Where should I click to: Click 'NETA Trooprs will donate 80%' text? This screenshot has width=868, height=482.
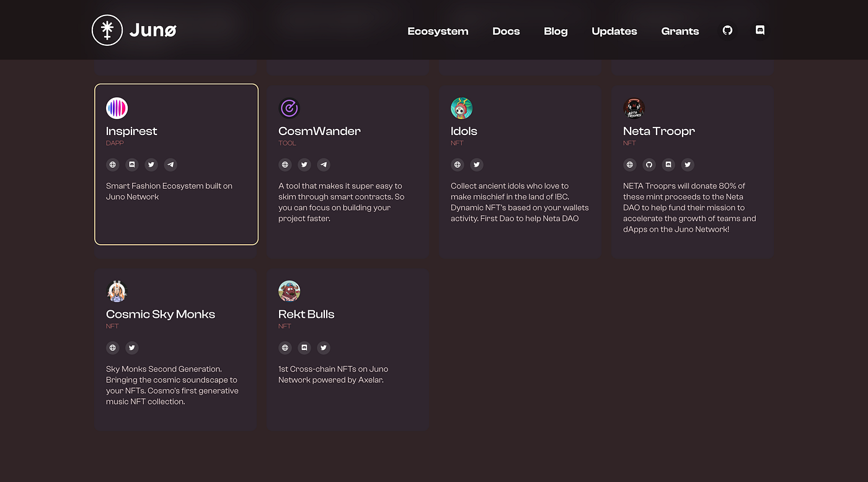tap(689, 208)
